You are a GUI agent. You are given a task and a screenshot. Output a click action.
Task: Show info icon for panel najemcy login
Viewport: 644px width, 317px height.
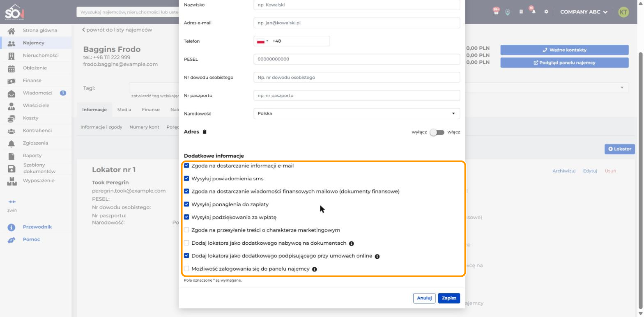click(x=314, y=269)
